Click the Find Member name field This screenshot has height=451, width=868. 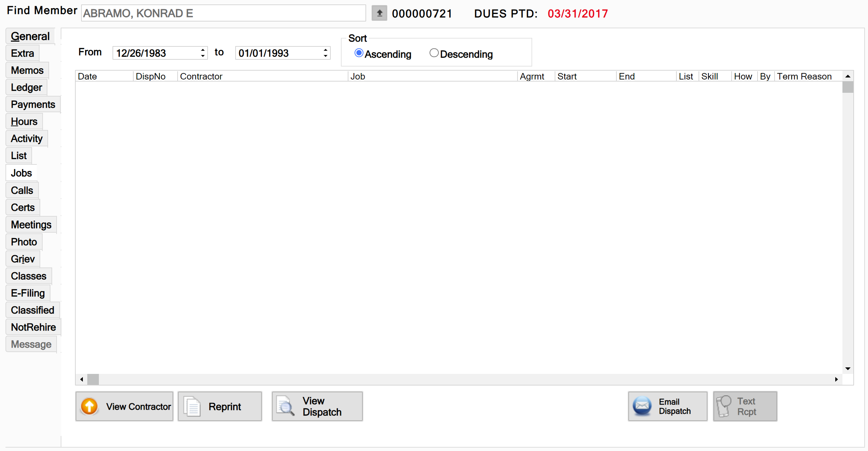[x=223, y=13]
